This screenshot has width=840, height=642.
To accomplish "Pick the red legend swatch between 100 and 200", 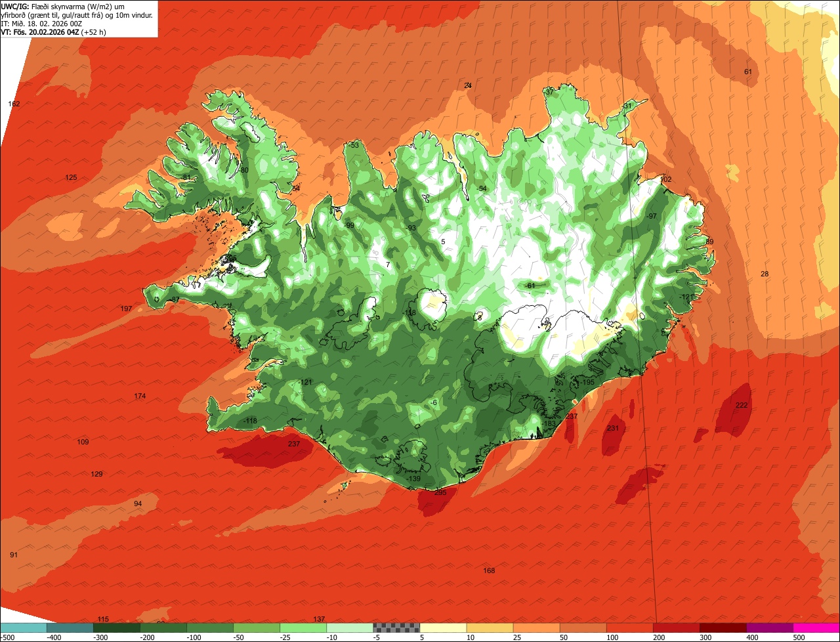I will (630, 628).
